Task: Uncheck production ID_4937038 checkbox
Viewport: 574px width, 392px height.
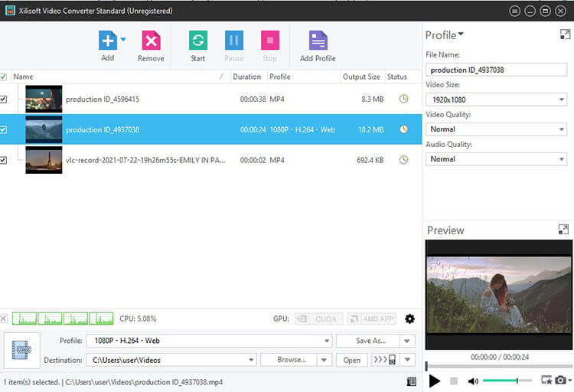Action: pyautogui.click(x=3, y=129)
